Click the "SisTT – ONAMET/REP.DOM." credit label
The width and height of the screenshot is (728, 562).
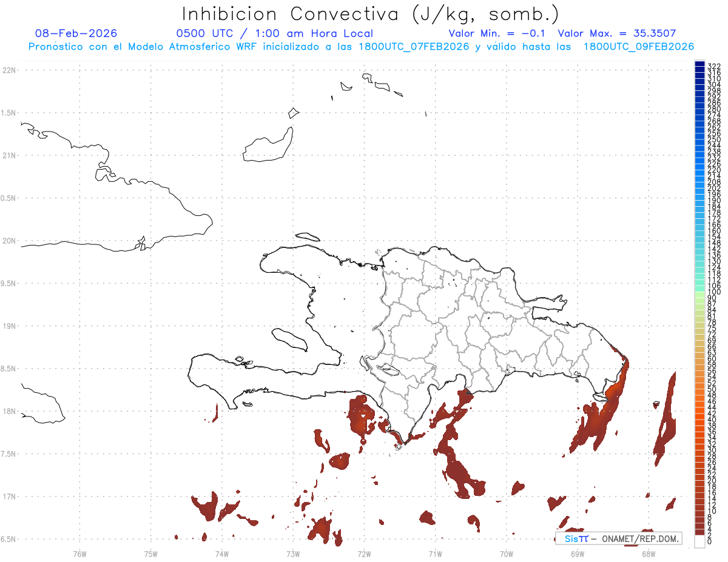(x=618, y=538)
